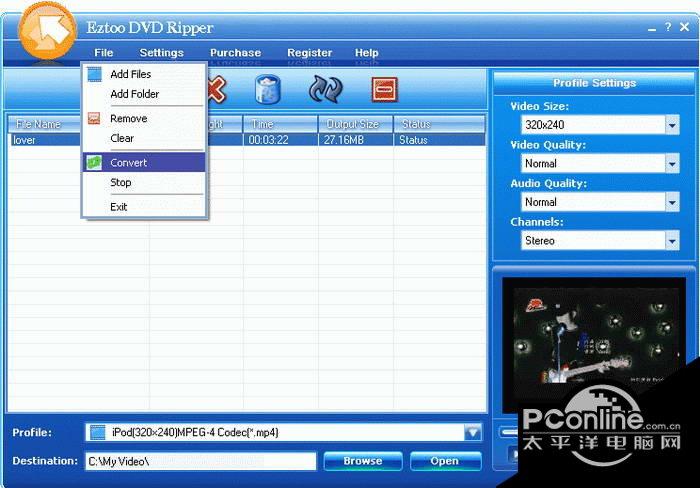
Task: Close the Eztoo DVD Ripper window
Action: pos(684,27)
